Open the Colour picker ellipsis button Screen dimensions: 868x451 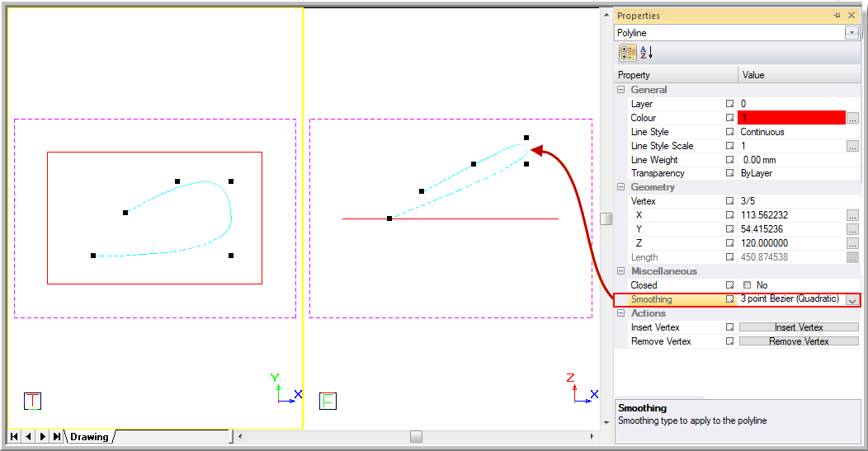pyautogui.click(x=852, y=118)
